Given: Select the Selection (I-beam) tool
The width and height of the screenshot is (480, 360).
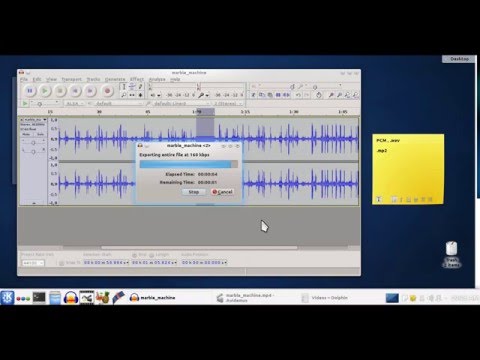Looking at the screenshot, I should 124,87.
